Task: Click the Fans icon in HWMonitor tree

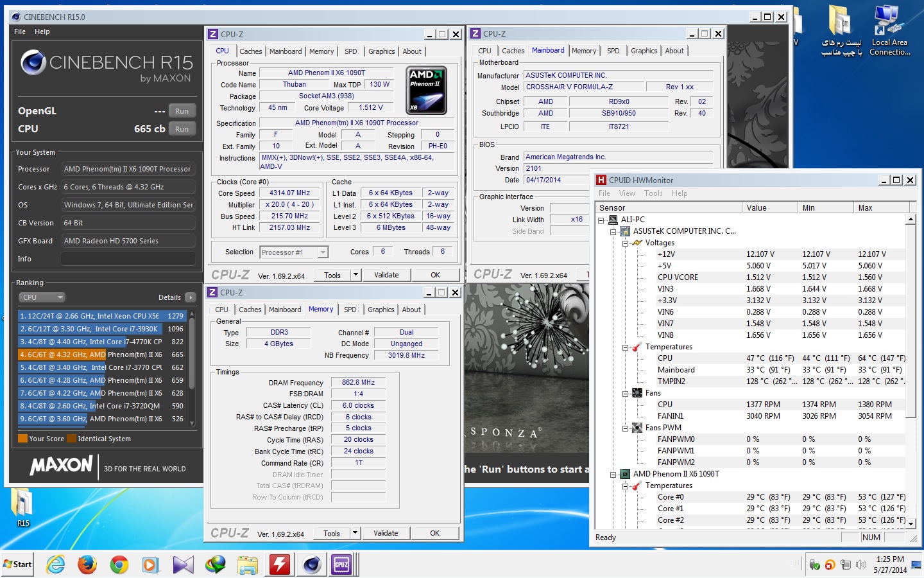Action: click(x=637, y=393)
